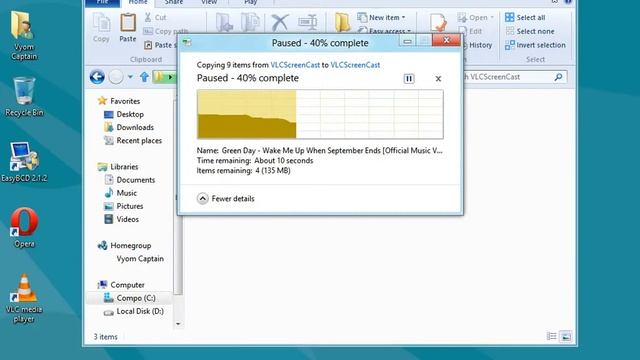The width and height of the screenshot is (640, 360).
Task: Open Recent places under Favorites
Action: 133,140
